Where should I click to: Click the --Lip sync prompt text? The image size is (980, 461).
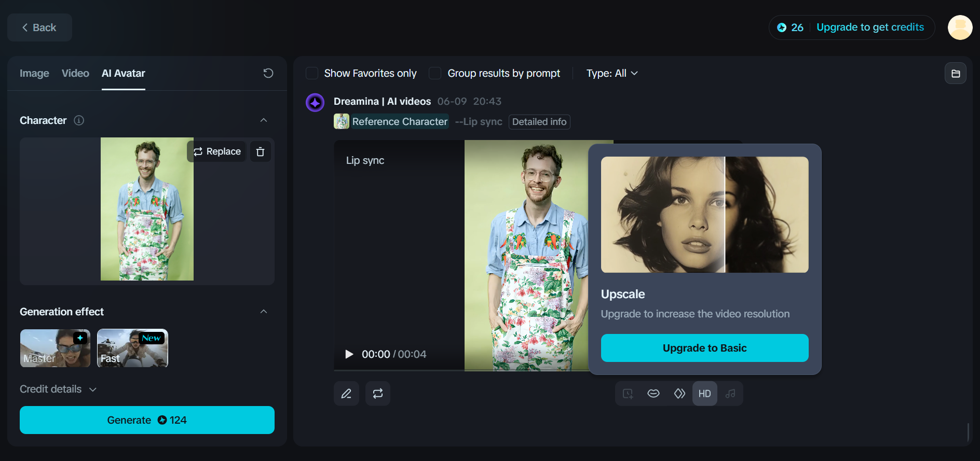tap(479, 121)
